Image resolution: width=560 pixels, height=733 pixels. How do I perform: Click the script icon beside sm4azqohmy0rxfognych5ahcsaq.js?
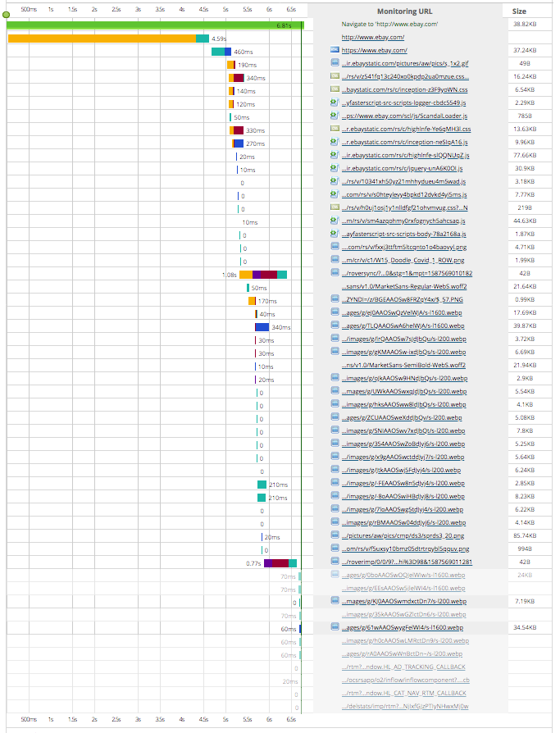335,220
